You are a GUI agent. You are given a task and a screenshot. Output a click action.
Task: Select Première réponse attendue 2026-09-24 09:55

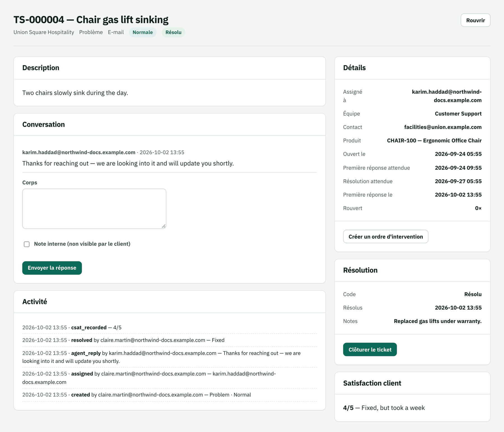click(458, 168)
